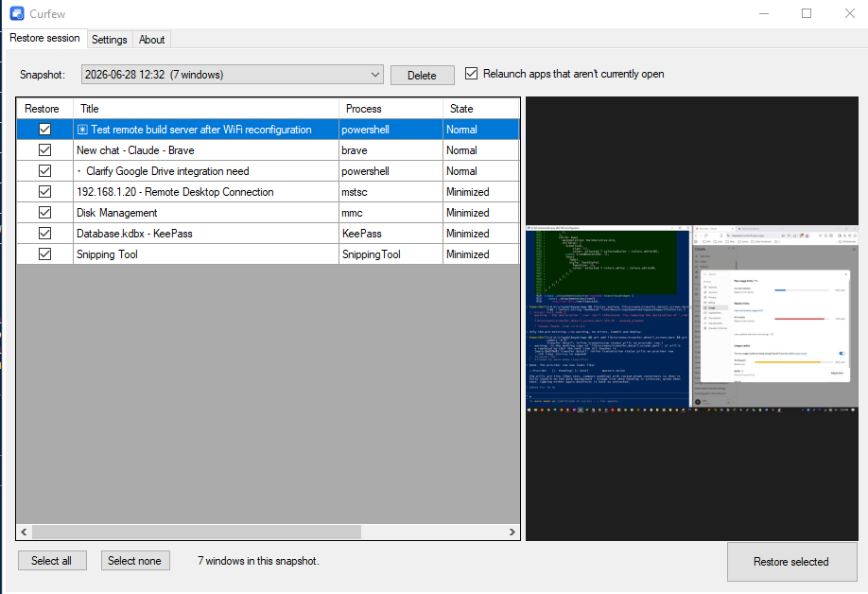Select the Disk Management row title
The width and height of the screenshot is (868, 594).
click(117, 213)
